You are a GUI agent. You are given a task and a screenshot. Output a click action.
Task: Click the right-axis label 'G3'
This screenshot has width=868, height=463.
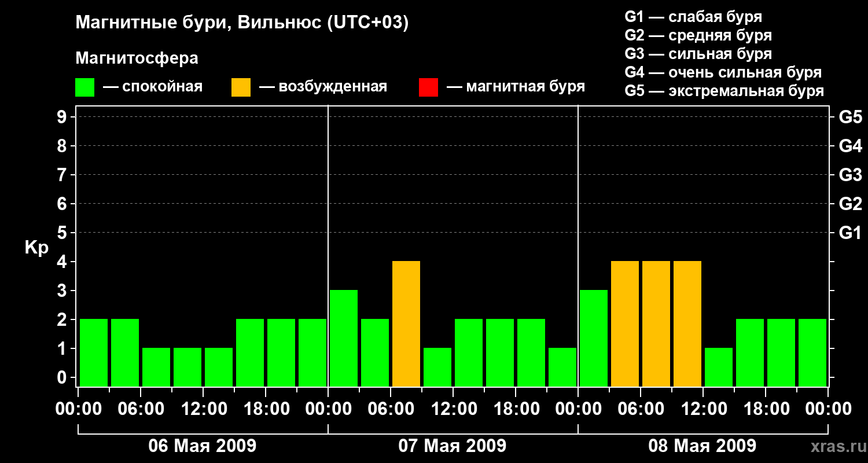pos(850,175)
